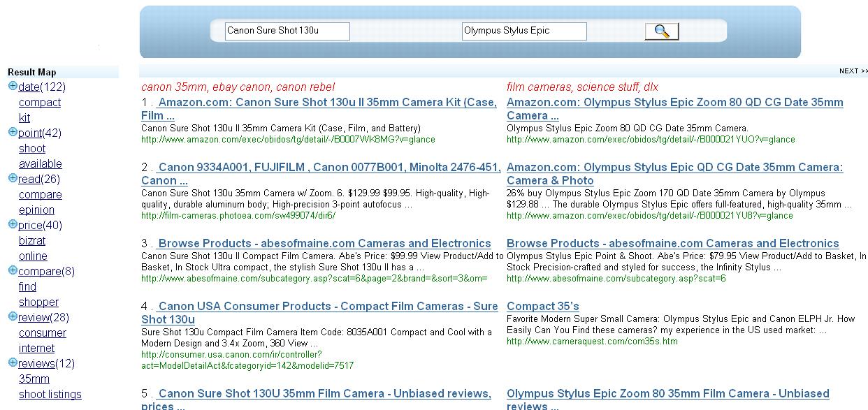Click the Canon Sure Shot 130u search field
Image resolution: width=868 pixels, height=410 pixels.
(x=287, y=31)
